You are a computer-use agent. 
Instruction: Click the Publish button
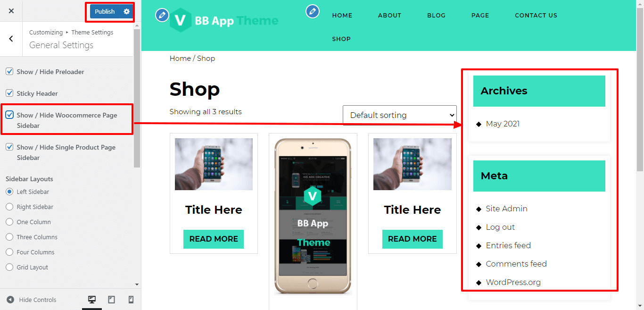coord(105,11)
